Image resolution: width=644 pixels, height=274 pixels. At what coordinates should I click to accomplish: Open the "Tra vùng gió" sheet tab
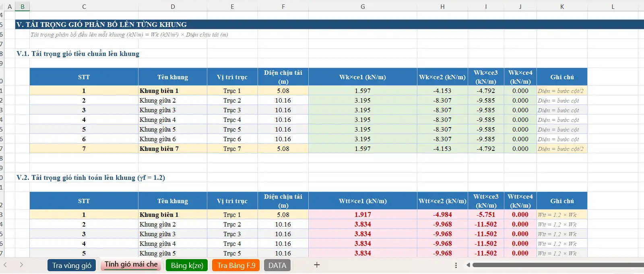point(72,265)
